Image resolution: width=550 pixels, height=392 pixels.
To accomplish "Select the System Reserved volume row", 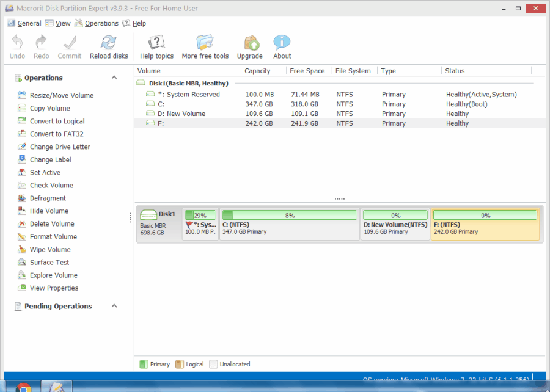I will coord(340,94).
